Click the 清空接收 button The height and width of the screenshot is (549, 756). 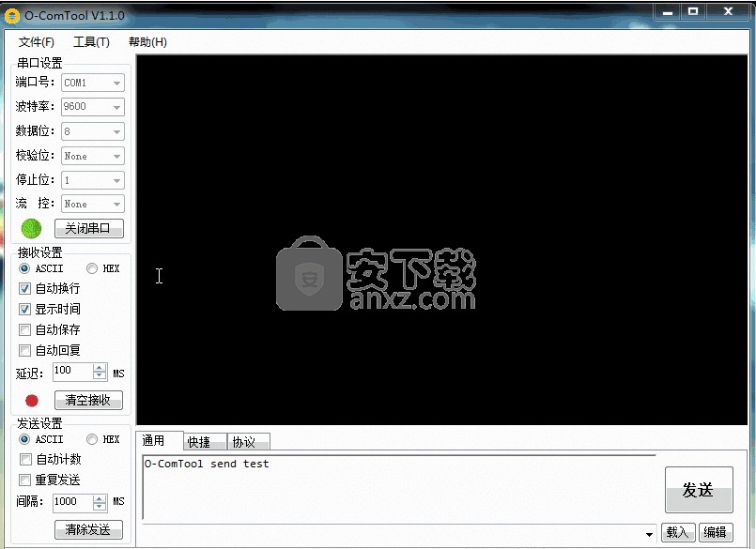click(88, 400)
